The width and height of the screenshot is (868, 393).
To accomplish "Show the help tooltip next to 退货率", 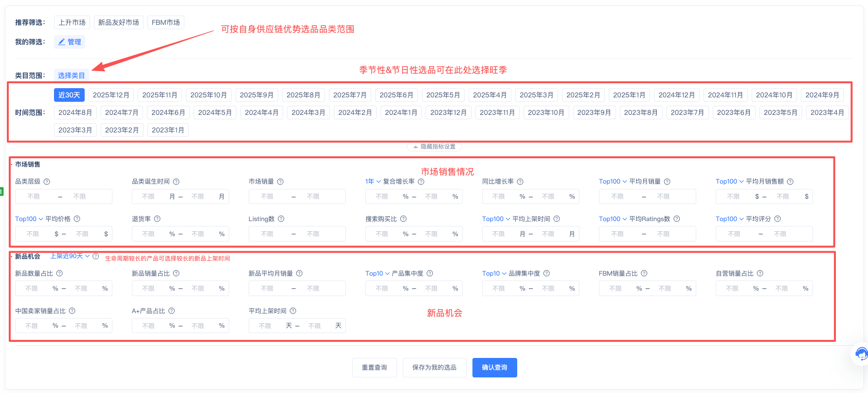I will pos(157,219).
